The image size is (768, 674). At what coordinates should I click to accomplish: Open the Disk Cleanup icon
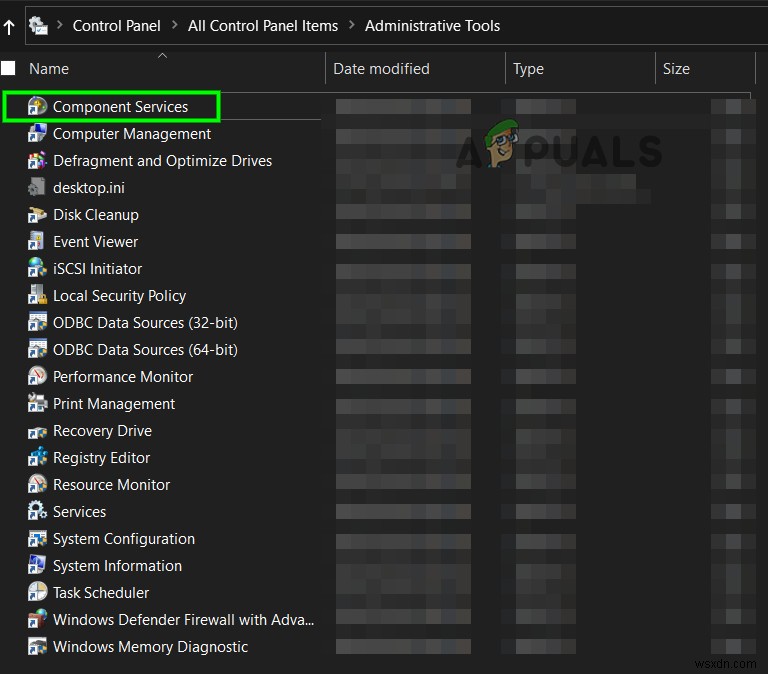click(37, 215)
